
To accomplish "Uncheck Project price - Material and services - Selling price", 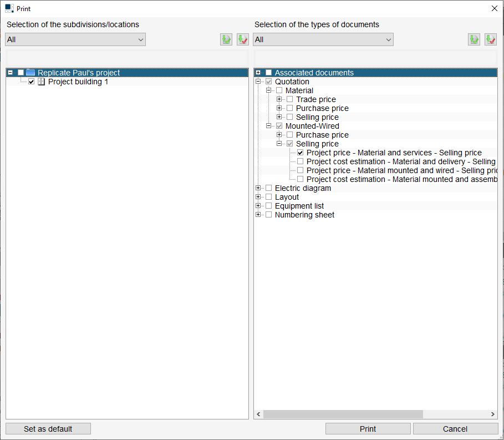I will (x=299, y=153).
